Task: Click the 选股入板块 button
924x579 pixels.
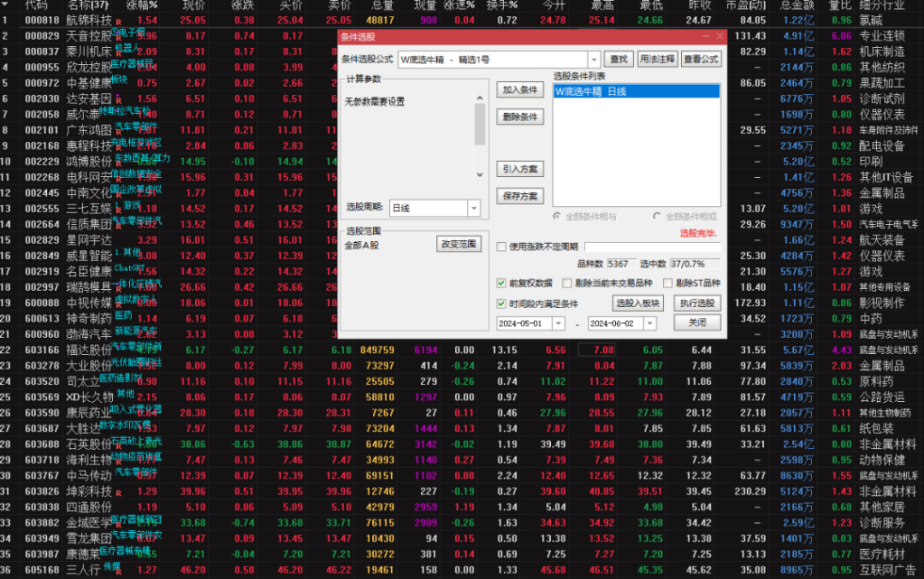Action: tap(638, 304)
